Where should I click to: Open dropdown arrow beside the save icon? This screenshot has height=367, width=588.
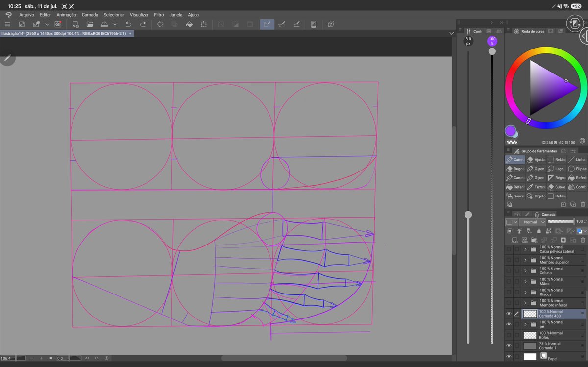[115, 24]
